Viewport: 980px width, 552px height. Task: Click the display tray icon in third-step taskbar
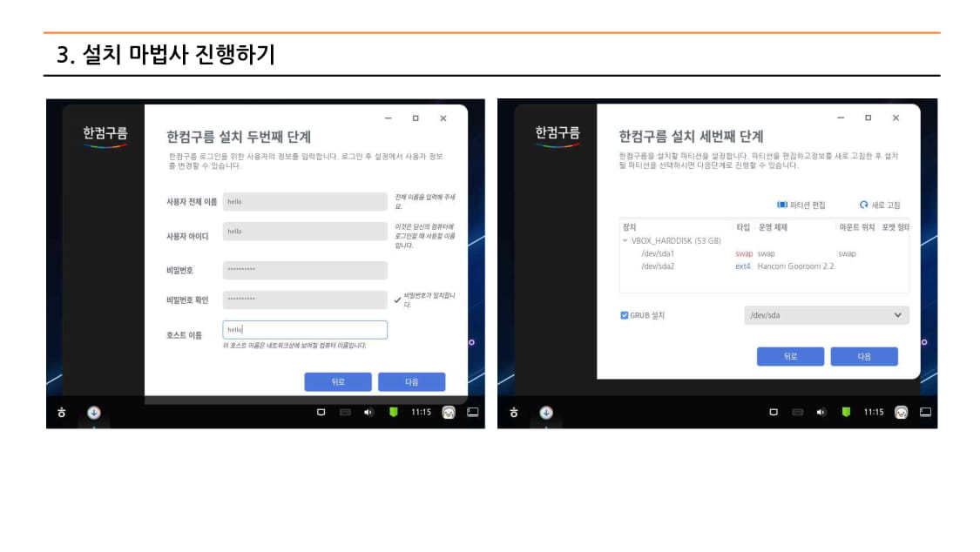click(x=774, y=412)
